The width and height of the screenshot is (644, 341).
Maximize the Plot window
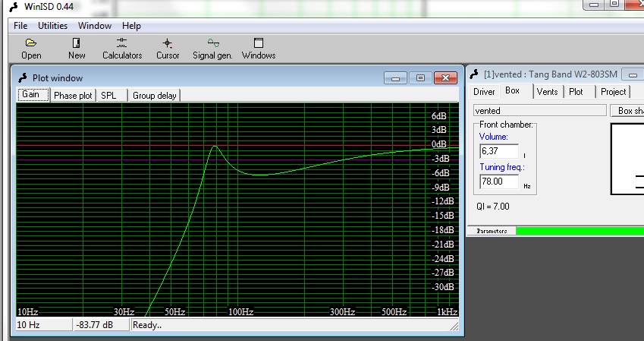click(x=420, y=78)
